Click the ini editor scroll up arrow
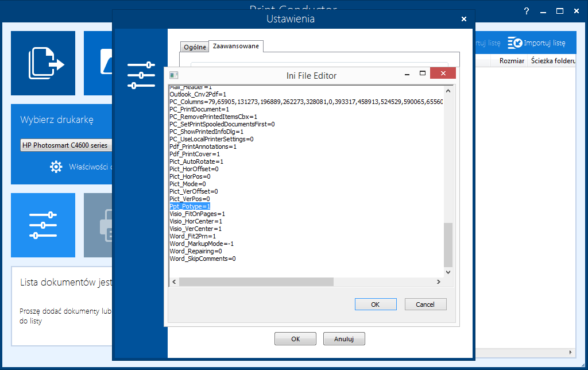This screenshot has width=588, height=370. (x=448, y=91)
